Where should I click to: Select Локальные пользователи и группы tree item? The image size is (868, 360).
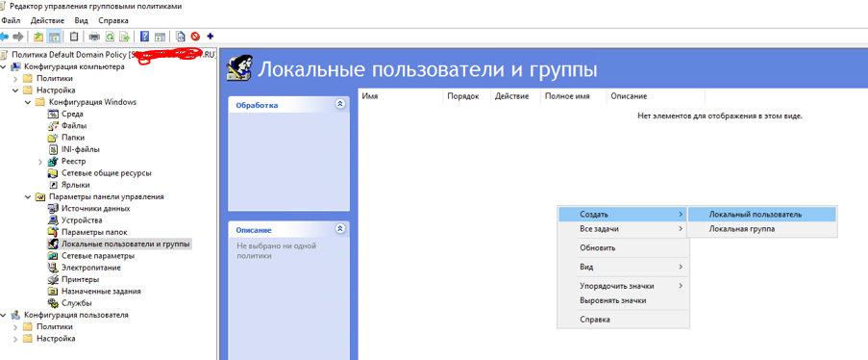click(x=126, y=244)
